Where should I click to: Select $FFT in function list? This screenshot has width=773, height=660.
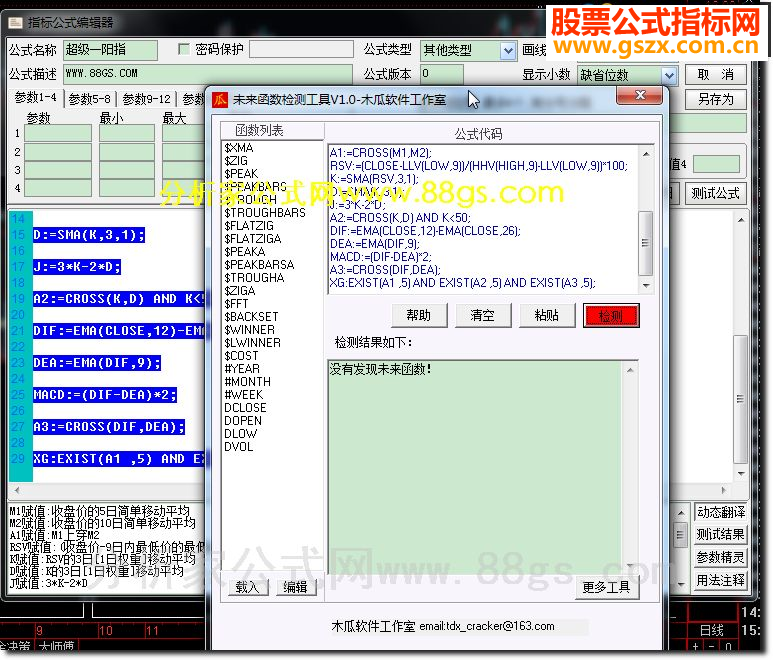tap(237, 304)
